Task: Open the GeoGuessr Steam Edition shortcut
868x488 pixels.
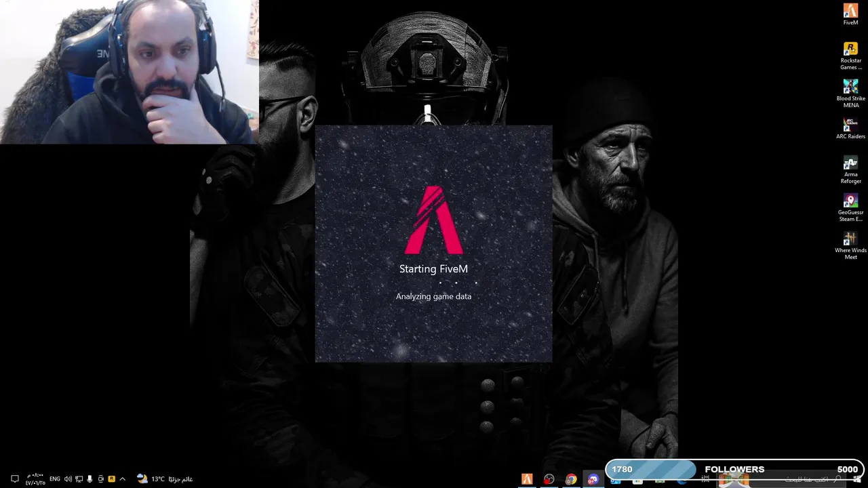Action: 850,207
